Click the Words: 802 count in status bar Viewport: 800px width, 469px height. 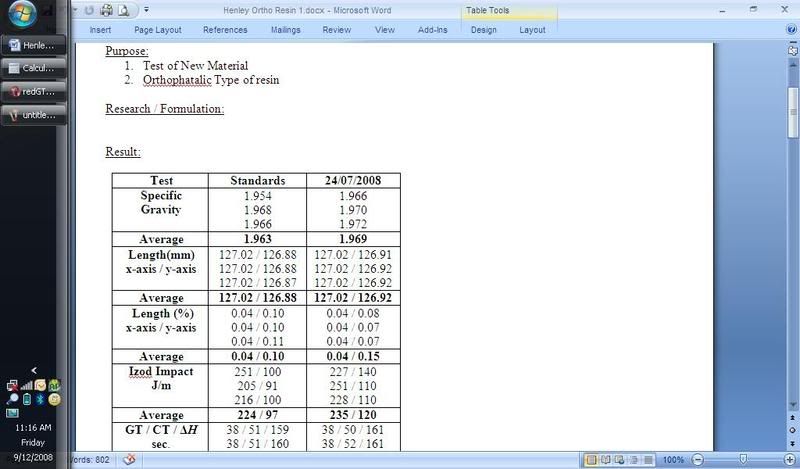click(x=87, y=459)
